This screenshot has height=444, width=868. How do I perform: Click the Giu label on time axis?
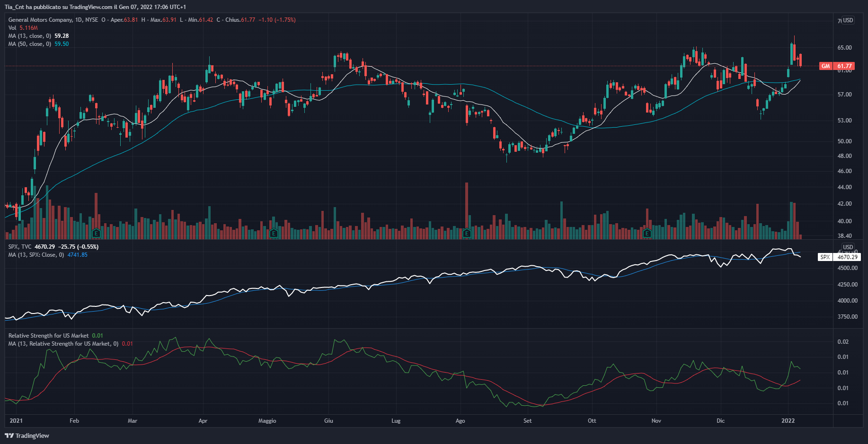(328, 421)
